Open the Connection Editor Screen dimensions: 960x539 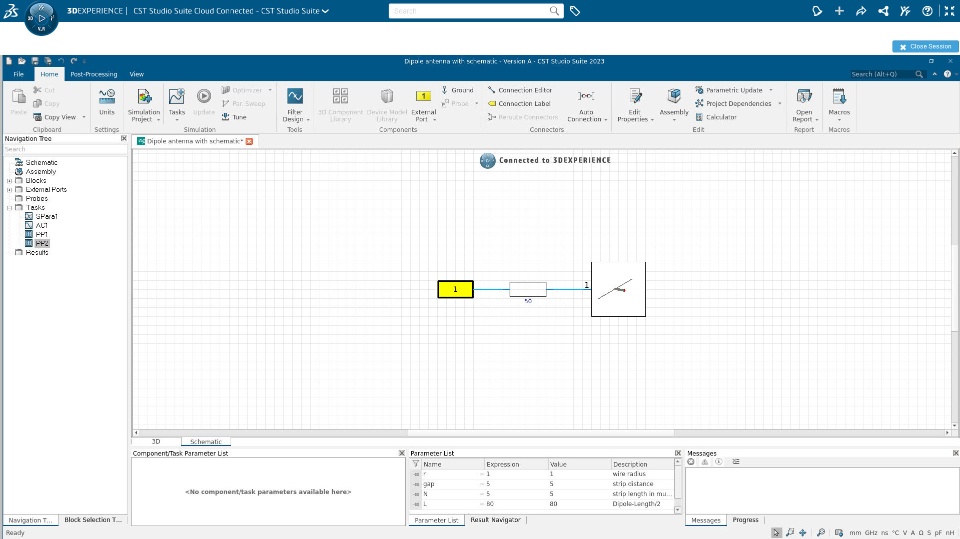pos(492,90)
